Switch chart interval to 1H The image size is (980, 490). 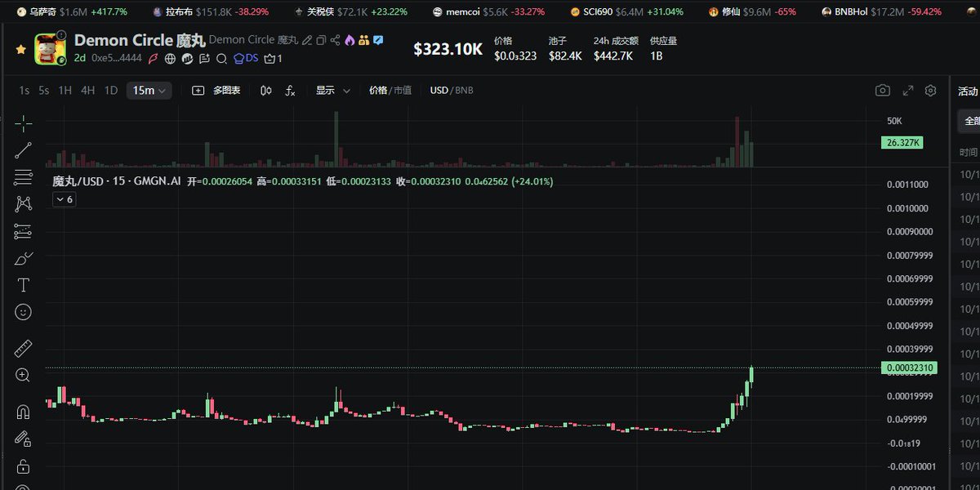click(x=65, y=91)
